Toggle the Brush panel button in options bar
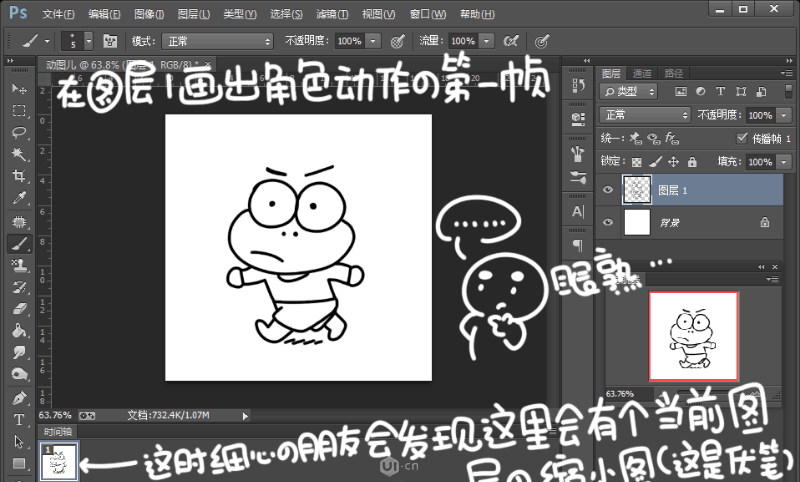The width and height of the screenshot is (800, 482). pyautogui.click(x=110, y=41)
